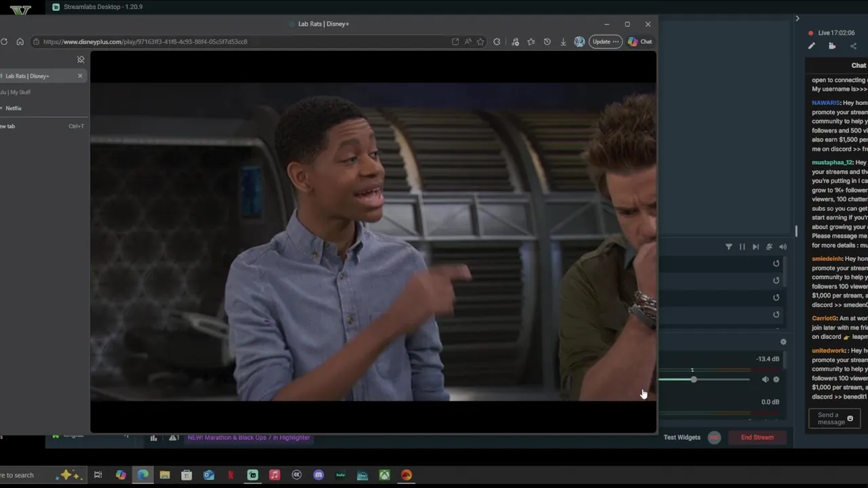The width and height of the screenshot is (868, 488).
Task: Click the Send a message field
Action: point(835,419)
